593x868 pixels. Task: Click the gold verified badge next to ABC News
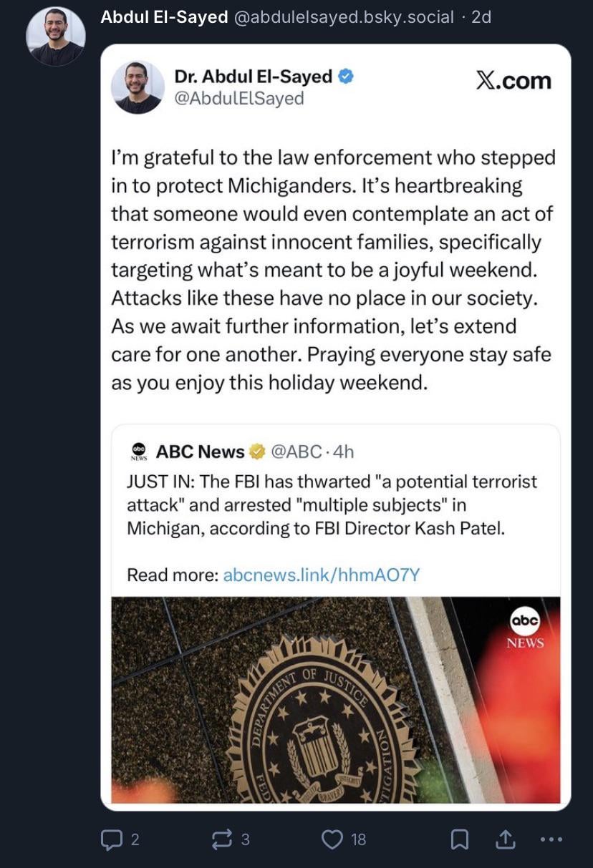point(256,452)
